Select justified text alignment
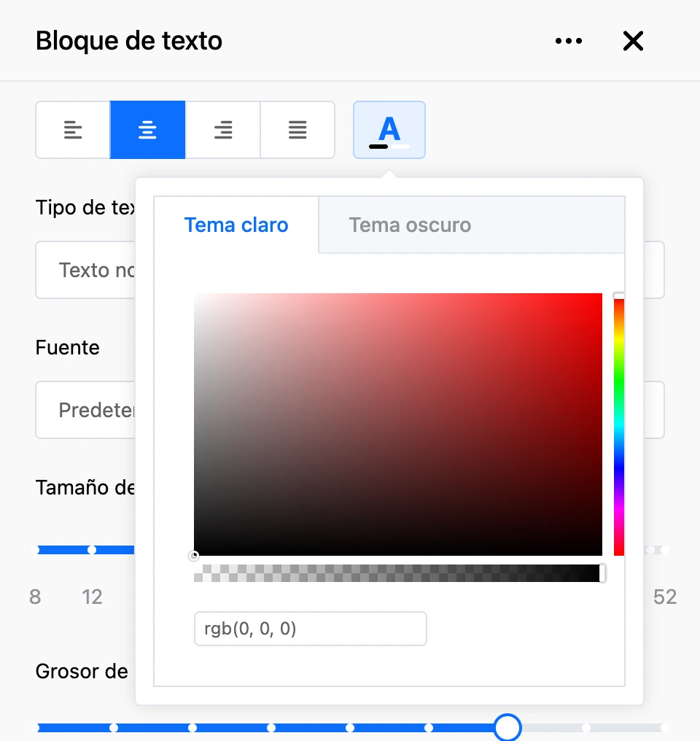This screenshot has height=741, width=700. coord(297,130)
